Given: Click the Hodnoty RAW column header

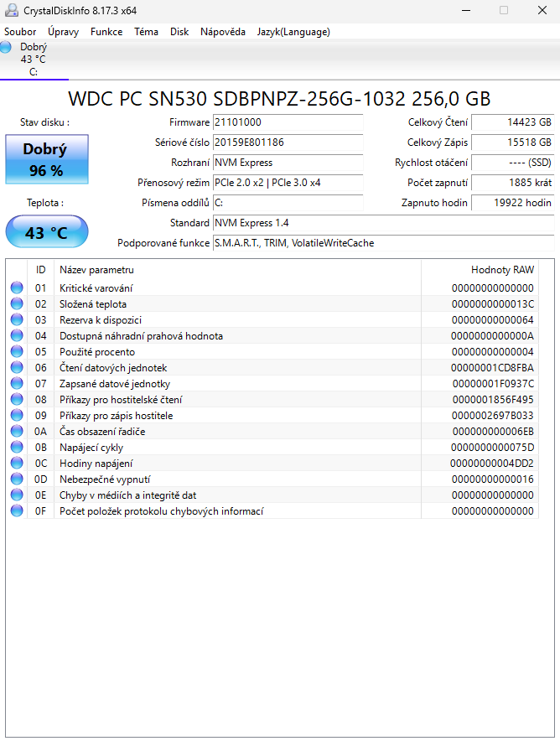Looking at the screenshot, I should coord(480,270).
